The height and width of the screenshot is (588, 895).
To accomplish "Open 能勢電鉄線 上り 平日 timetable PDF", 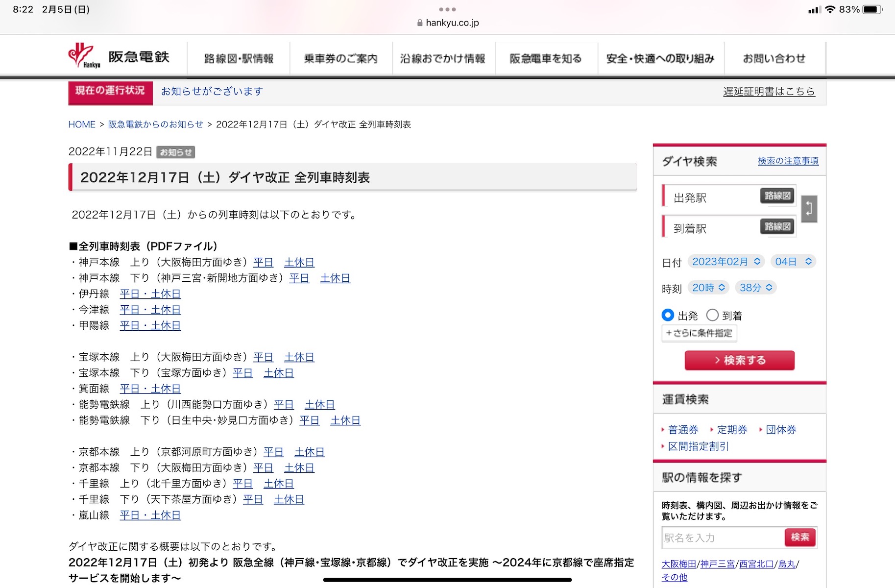I will tap(284, 405).
